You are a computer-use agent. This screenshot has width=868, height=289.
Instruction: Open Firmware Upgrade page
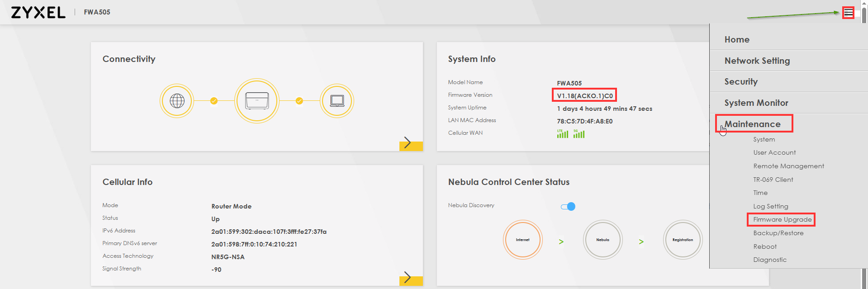(783, 220)
